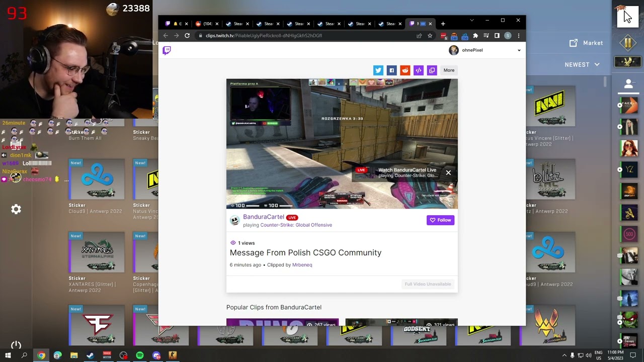Screen dimensions: 644x362
Task: Open a new Chrome tab
Action: coord(443,24)
